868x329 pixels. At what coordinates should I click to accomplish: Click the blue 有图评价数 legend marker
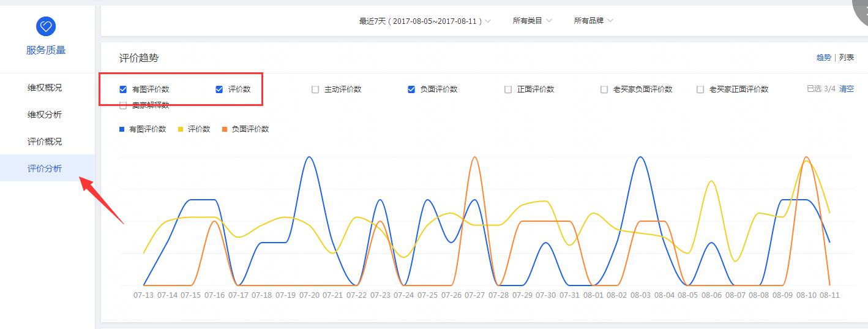click(122, 129)
